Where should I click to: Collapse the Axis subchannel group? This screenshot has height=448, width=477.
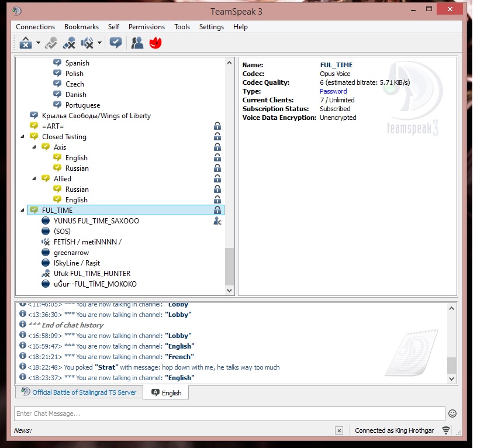coord(34,147)
